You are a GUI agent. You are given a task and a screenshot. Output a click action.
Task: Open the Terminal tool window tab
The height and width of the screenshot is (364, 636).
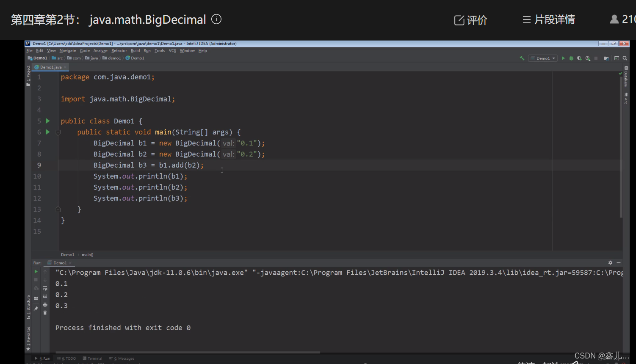[92, 358]
